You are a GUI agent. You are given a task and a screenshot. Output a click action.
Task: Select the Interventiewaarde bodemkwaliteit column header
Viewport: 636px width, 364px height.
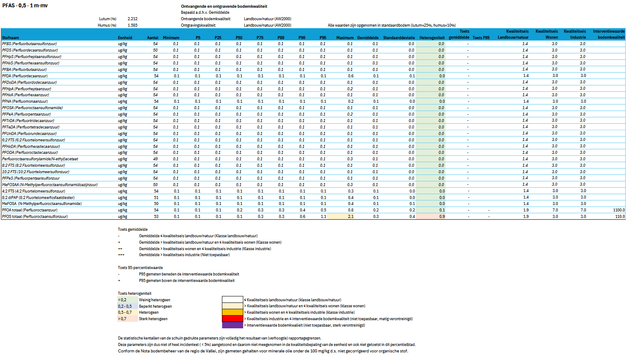click(608, 34)
